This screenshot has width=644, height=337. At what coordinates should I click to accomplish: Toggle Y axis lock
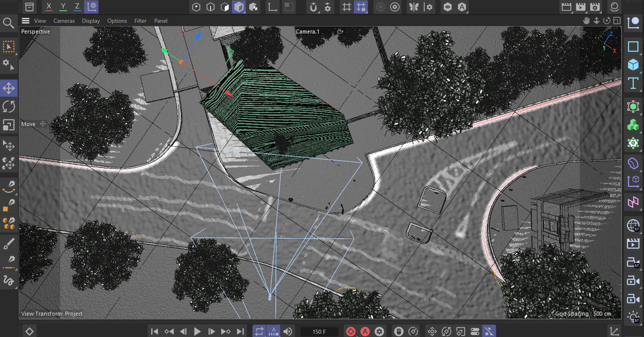point(63,7)
